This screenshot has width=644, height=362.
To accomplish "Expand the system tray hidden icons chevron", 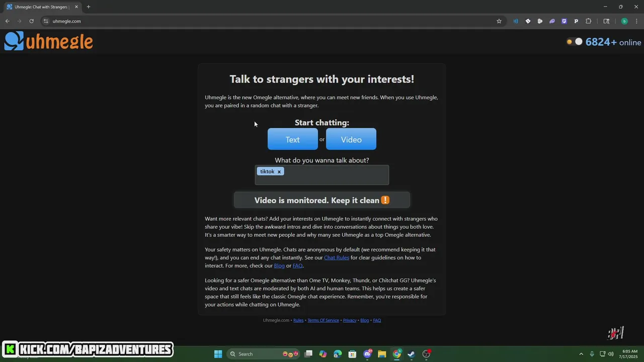I will tap(581, 354).
